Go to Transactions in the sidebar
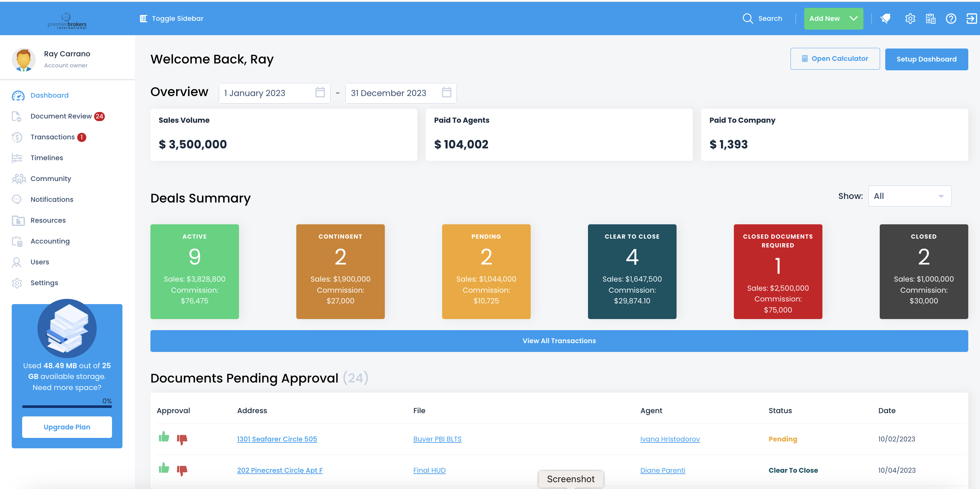This screenshot has width=980, height=489. [x=52, y=137]
